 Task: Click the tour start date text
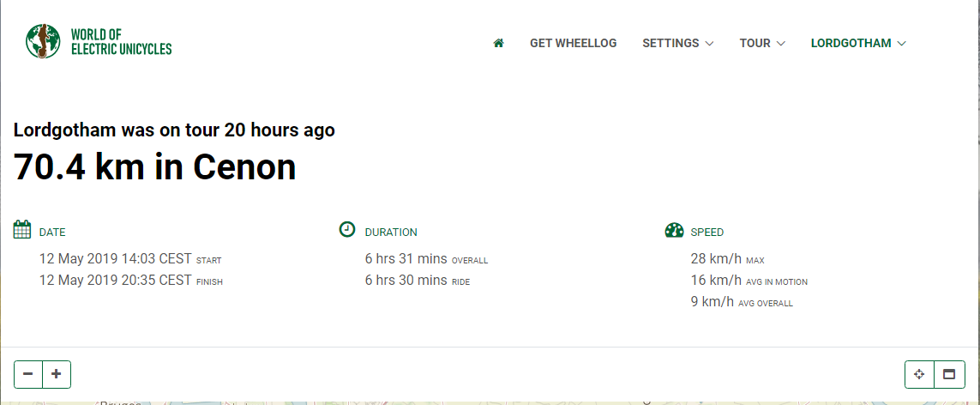(115, 259)
